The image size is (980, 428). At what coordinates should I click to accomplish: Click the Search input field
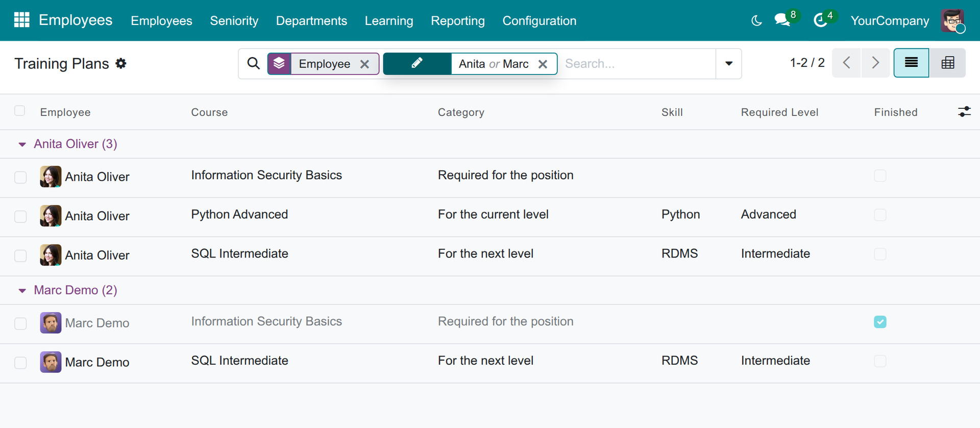638,64
